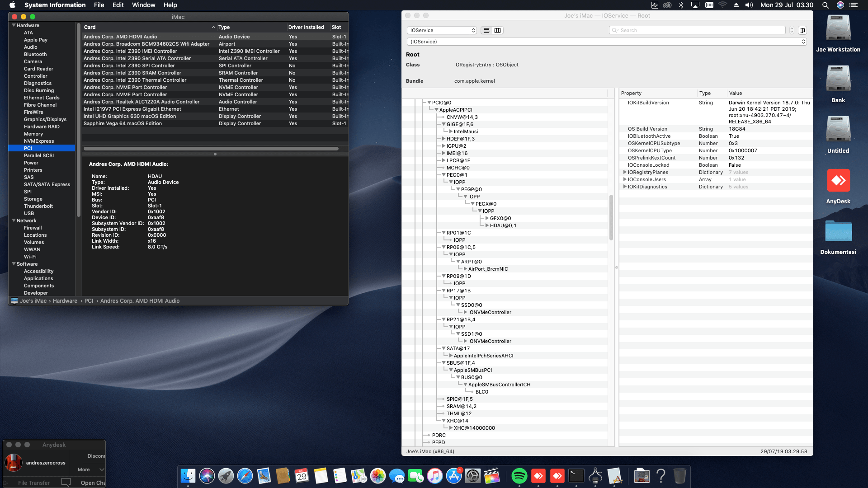
Task: Click the PCI table horizontal scrollbar
Action: pos(211,149)
